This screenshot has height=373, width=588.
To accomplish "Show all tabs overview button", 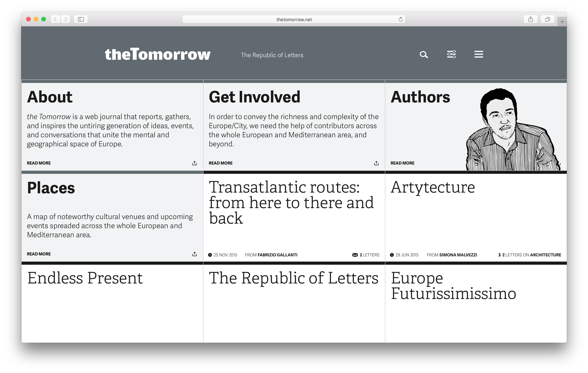I will [x=547, y=19].
